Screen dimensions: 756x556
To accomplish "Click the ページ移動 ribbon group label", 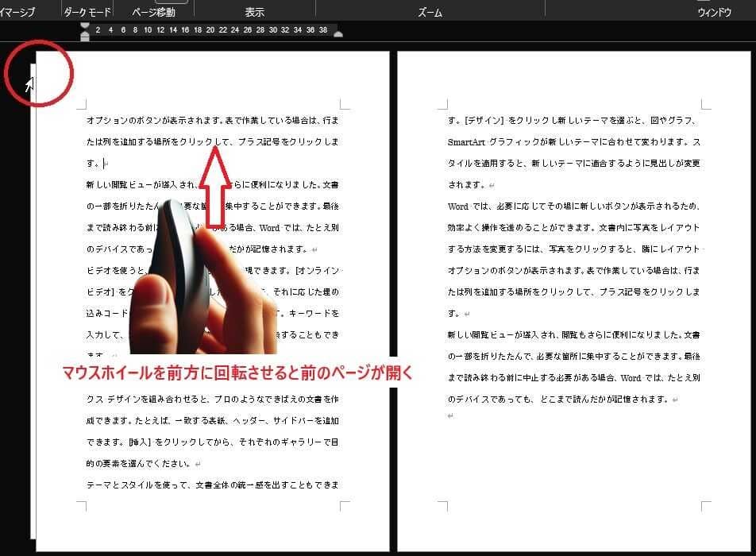I will [153, 13].
